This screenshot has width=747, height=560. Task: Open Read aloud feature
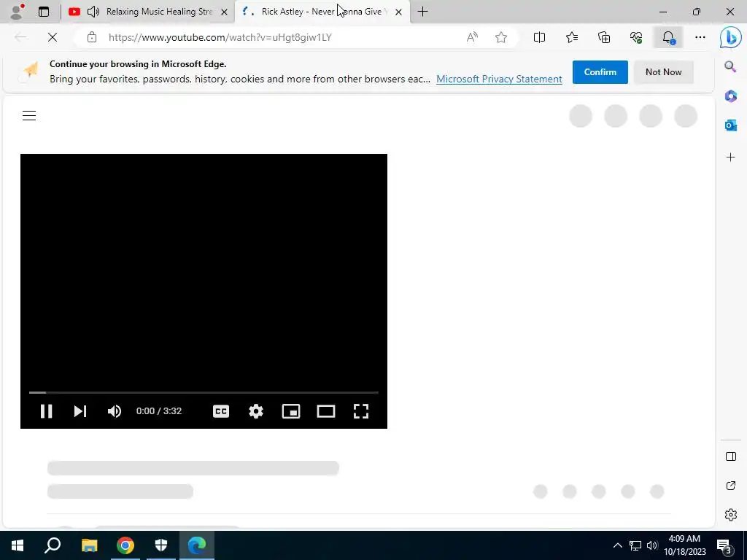[x=472, y=37]
